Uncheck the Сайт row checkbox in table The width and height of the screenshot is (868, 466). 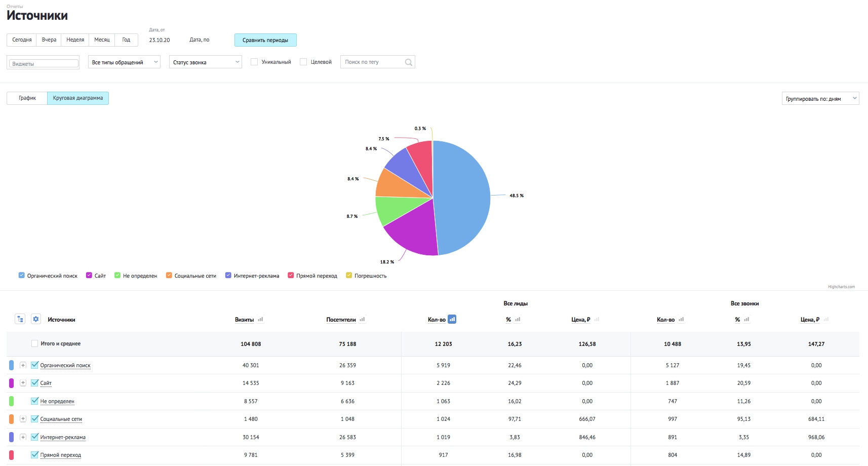click(x=34, y=383)
